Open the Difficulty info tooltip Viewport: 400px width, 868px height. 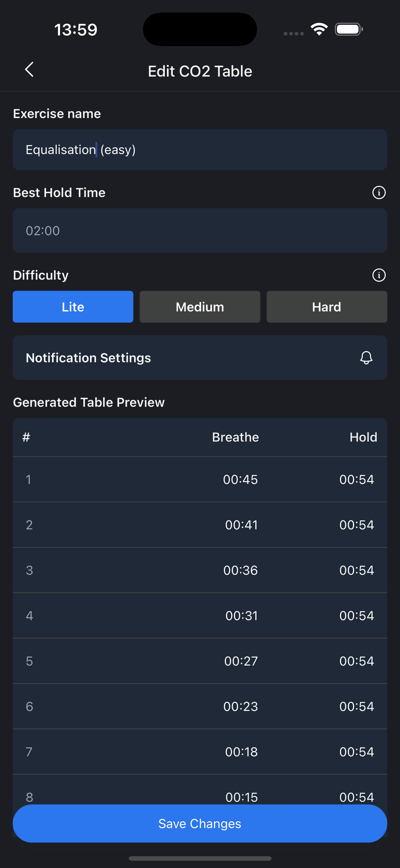point(379,275)
